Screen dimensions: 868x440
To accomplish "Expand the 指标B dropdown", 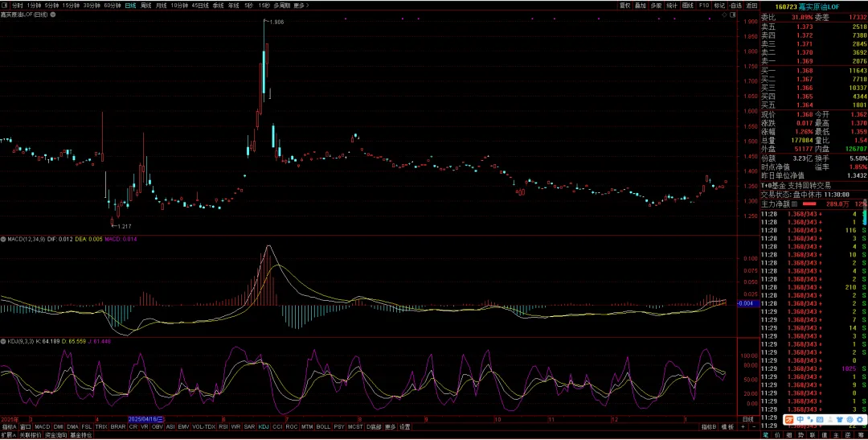I will (709, 426).
